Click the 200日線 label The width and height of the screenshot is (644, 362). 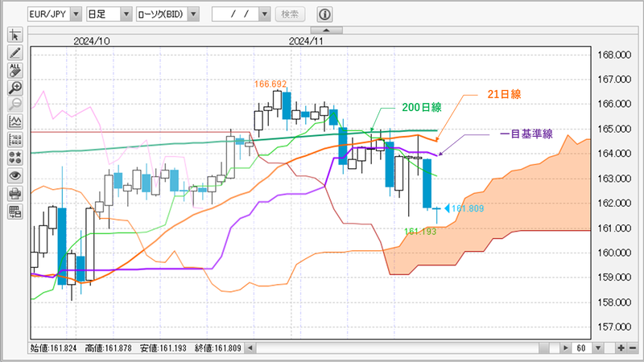(x=422, y=108)
